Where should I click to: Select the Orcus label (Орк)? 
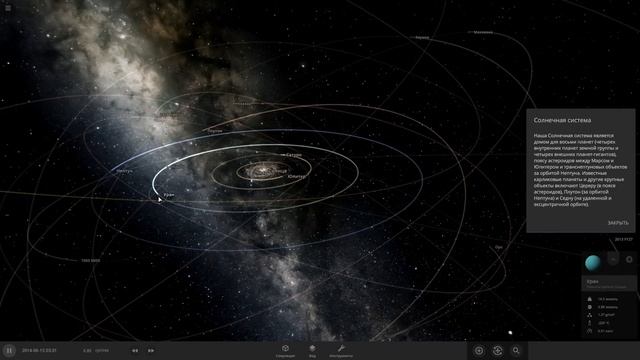(498, 247)
